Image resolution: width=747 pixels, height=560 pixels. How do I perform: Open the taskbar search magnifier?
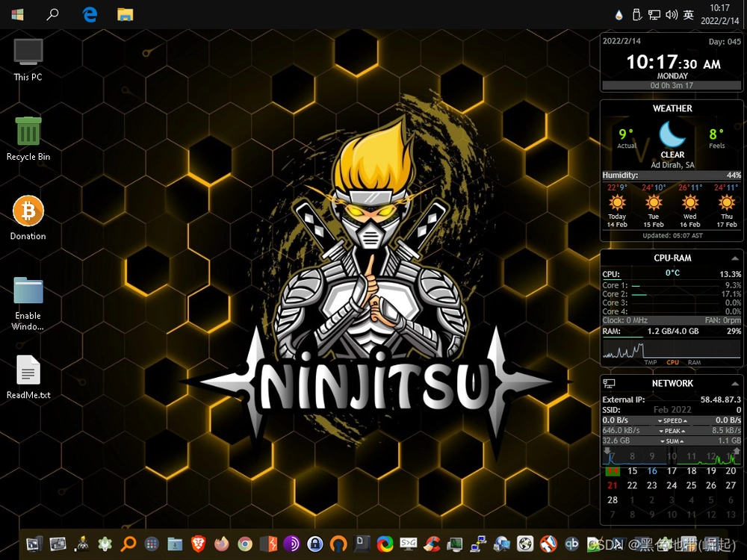pos(52,14)
